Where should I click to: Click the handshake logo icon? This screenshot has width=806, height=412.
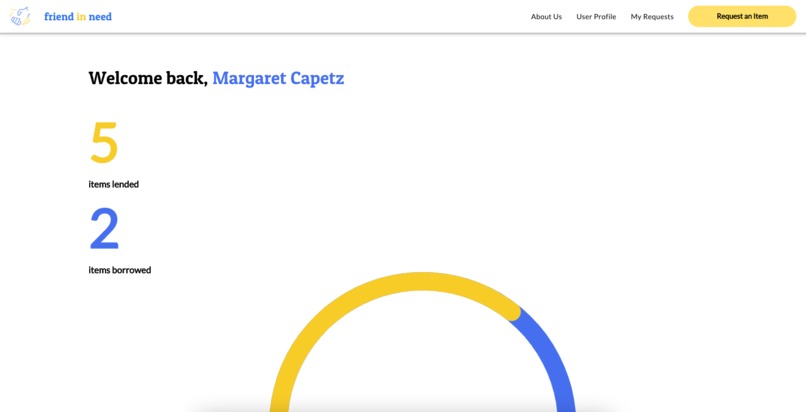coord(20,16)
